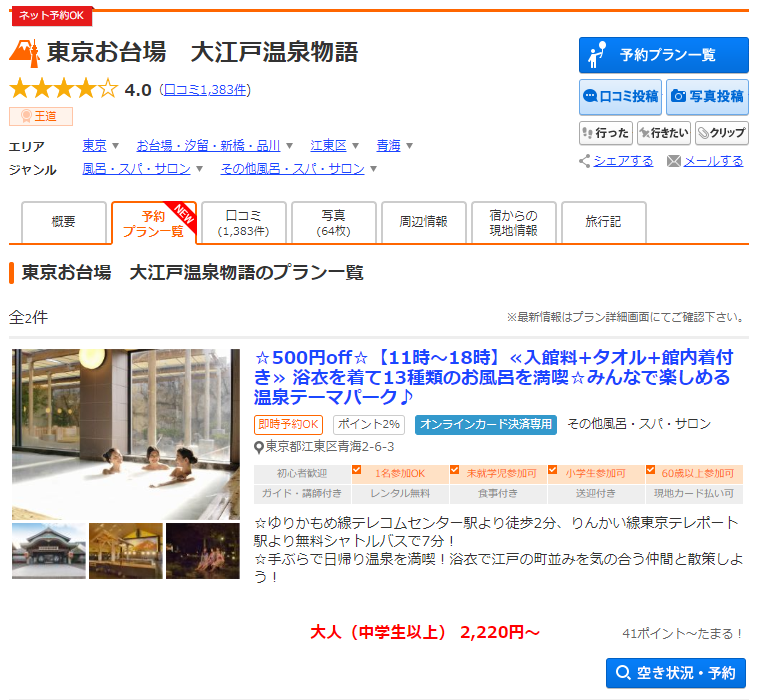
Task: Open the 写真 (64枚) tab
Action: tap(333, 222)
